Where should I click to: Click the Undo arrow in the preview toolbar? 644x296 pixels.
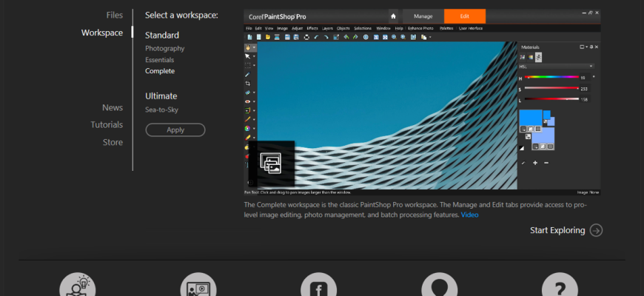pos(316,37)
